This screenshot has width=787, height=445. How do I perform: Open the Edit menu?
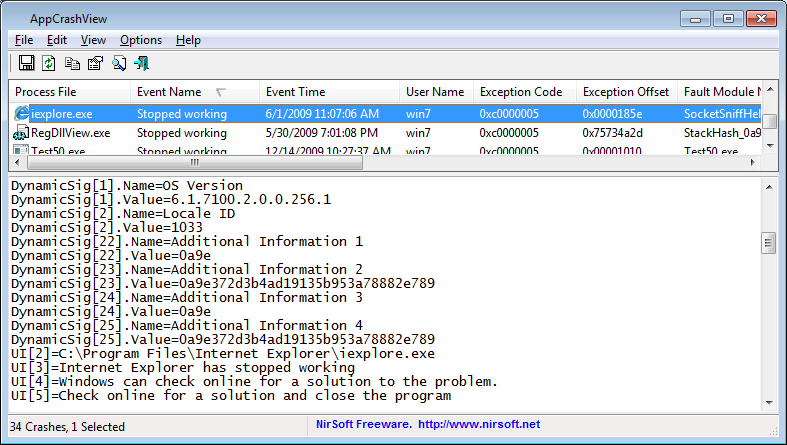pyautogui.click(x=57, y=40)
